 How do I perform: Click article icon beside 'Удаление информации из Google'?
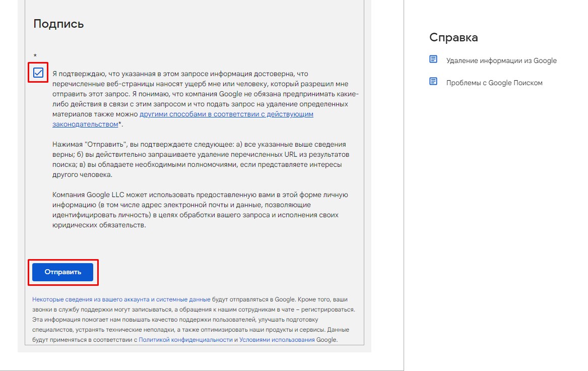433,59
